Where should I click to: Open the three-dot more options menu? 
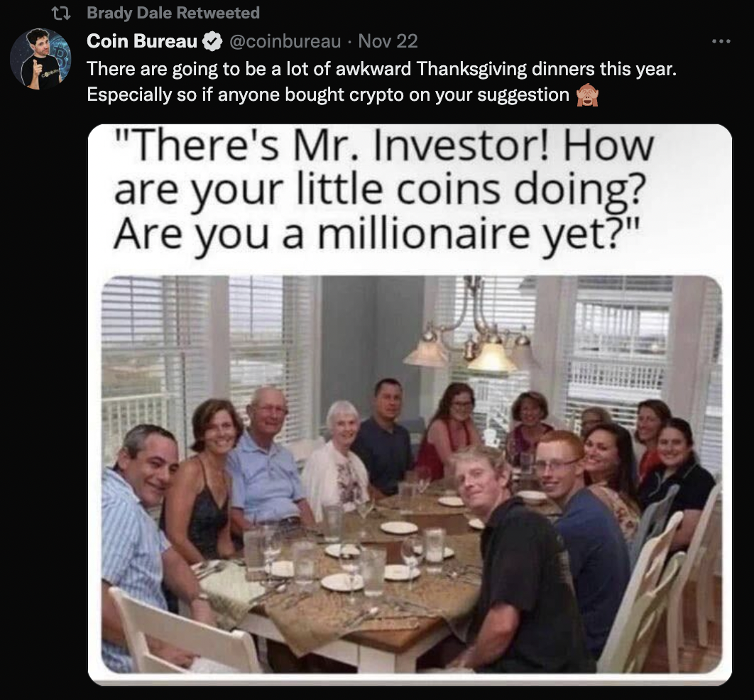click(x=721, y=41)
